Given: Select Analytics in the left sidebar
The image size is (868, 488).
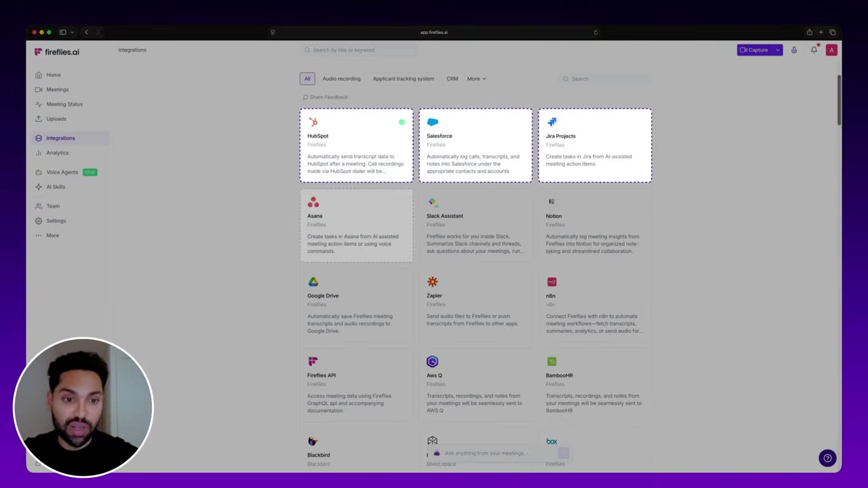Looking at the screenshot, I should pyautogui.click(x=57, y=152).
